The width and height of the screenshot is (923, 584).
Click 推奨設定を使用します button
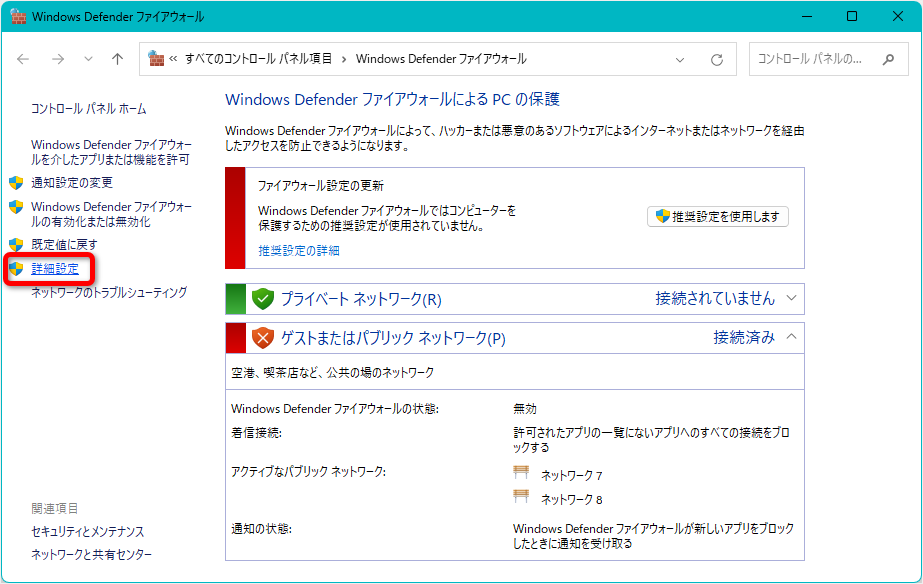click(x=718, y=217)
